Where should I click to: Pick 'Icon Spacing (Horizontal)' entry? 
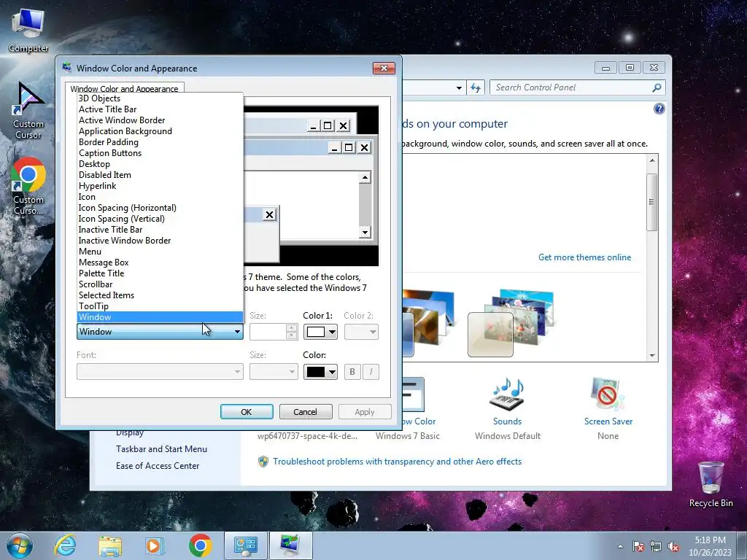tap(160, 208)
